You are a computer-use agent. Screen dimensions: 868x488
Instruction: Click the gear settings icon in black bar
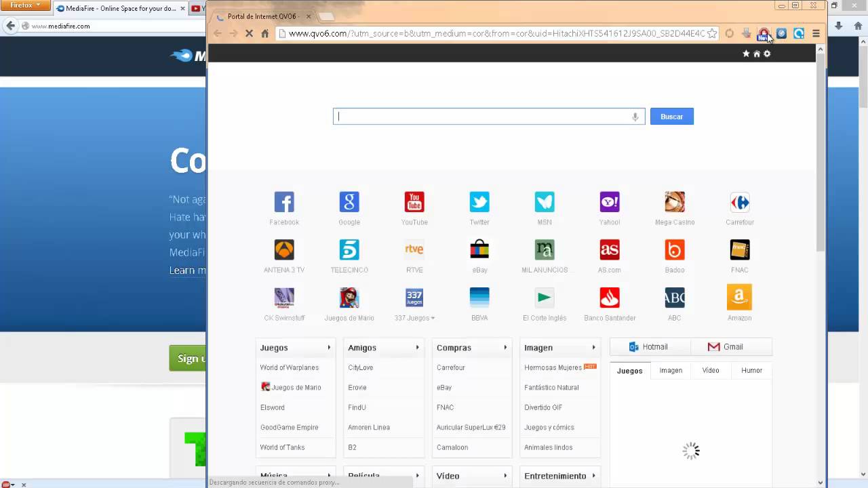point(767,54)
